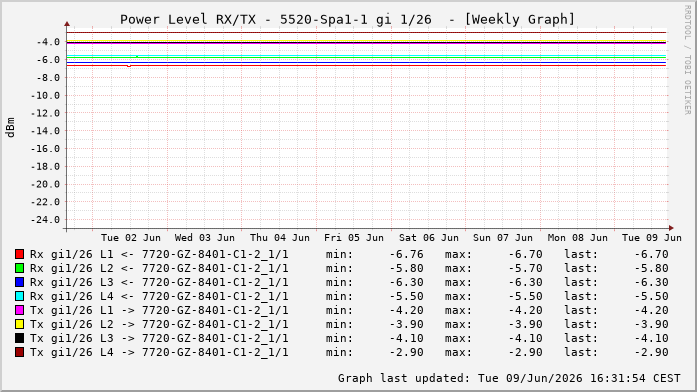Viewport: 697px width, 392px height.
Task: Click the Rx L1 min value -6.76
Action: click(406, 254)
